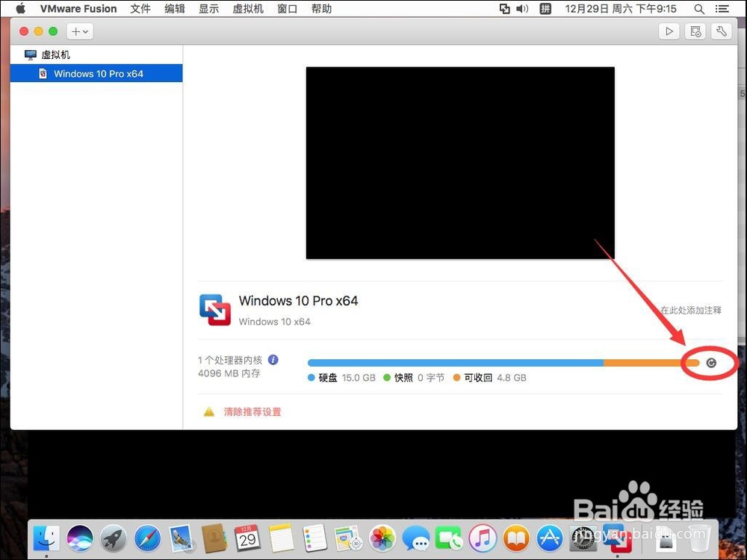
Task: Open Maps from the Dock
Action: (x=348, y=538)
